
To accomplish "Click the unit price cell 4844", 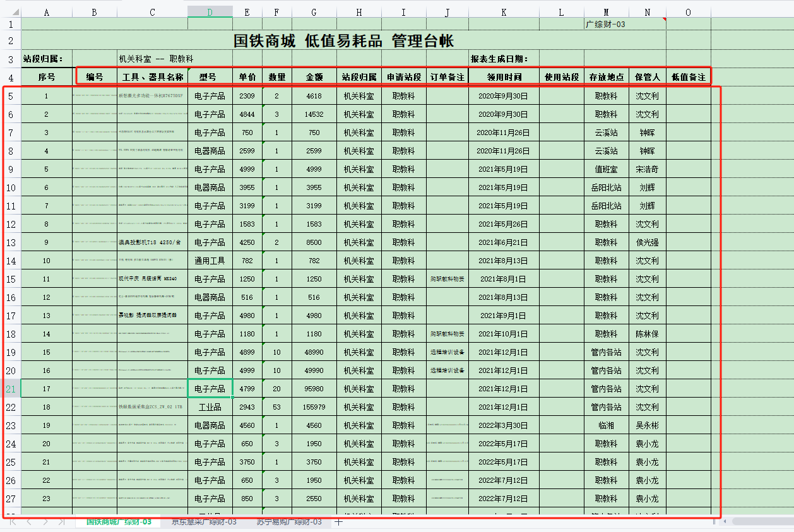I will (247, 114).
